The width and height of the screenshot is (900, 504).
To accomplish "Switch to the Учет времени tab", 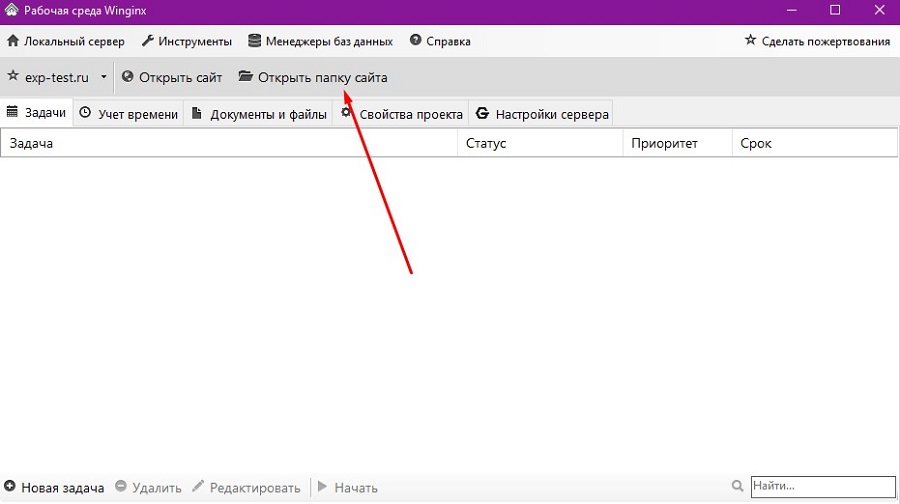I will point(129,114).
